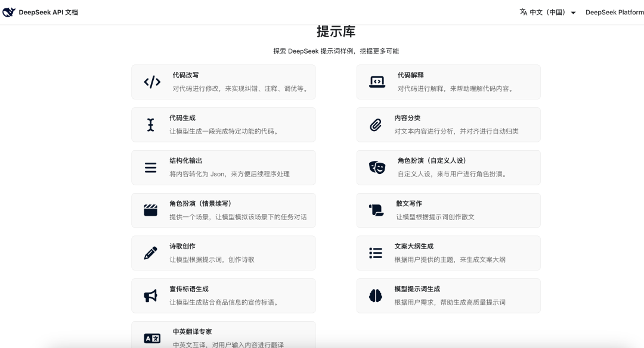Select the code rewrite </> icon
Image resolution: width=644 pixels, height=348 pixels.
click(x=151, y=82)
